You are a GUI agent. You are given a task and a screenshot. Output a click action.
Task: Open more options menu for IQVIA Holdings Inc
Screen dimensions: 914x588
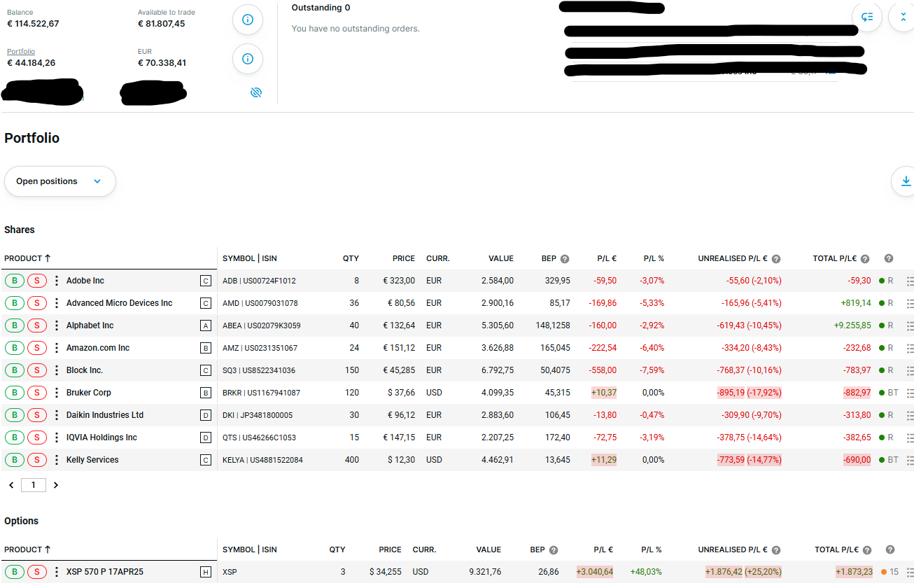click(x=57, y=437)
